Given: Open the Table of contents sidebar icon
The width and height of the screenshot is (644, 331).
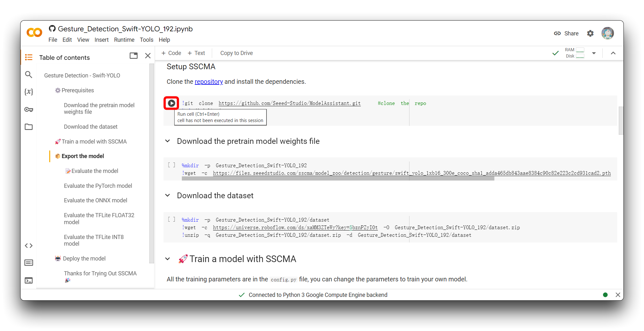Looking at the screenshot, I should [29, 57].
